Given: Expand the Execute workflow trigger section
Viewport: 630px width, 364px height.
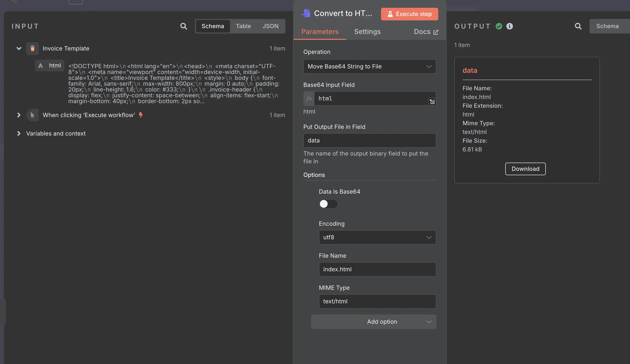Looking at the screenshot, I should [19, 115].
